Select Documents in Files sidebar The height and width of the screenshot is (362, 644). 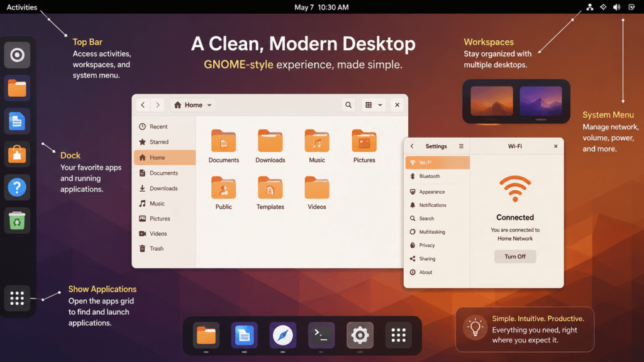164,173
